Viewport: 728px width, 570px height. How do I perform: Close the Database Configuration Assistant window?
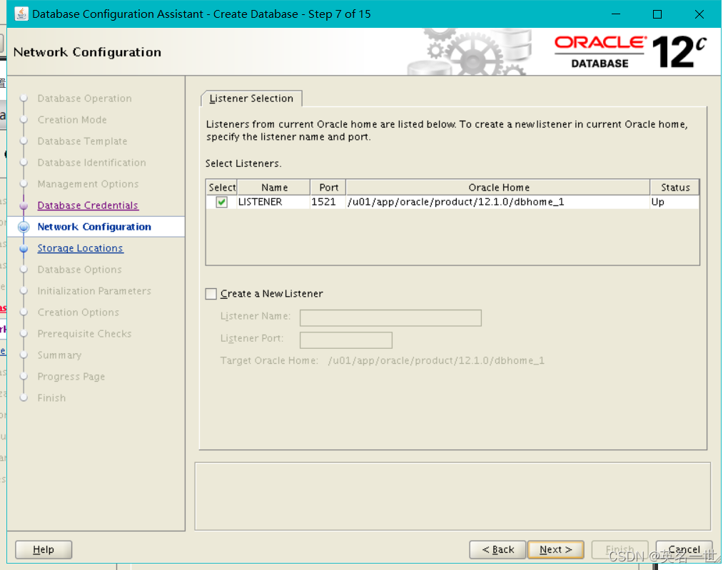coord(699,14)
